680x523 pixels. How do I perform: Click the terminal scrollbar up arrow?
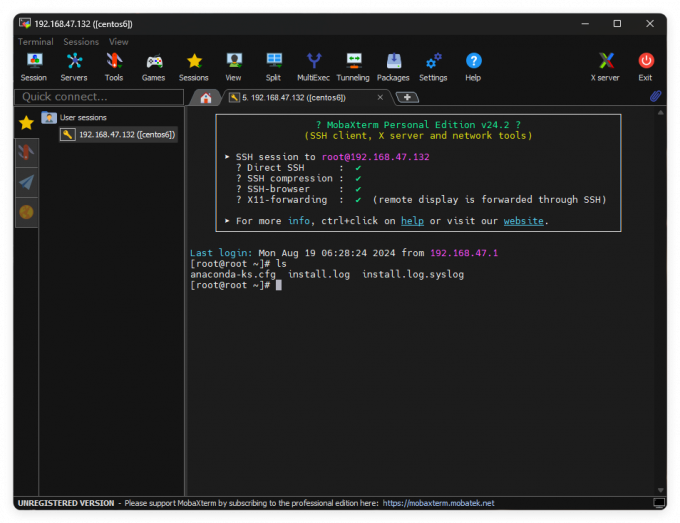pos(660,113)
